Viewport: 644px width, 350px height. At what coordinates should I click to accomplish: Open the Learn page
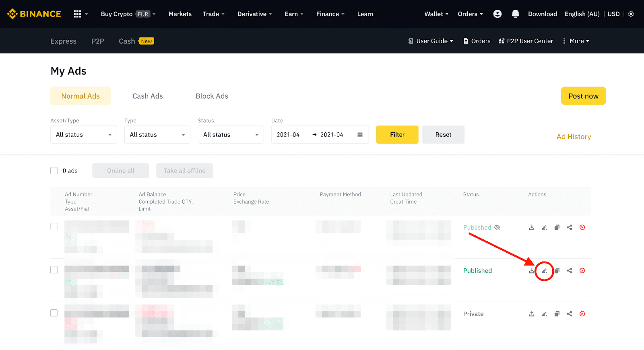point(365,14)
